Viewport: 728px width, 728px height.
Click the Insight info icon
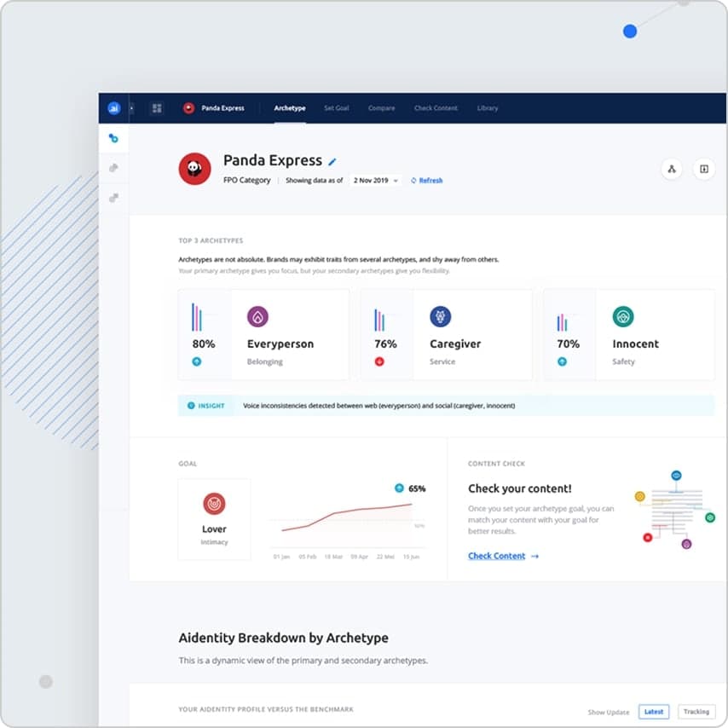191,406
